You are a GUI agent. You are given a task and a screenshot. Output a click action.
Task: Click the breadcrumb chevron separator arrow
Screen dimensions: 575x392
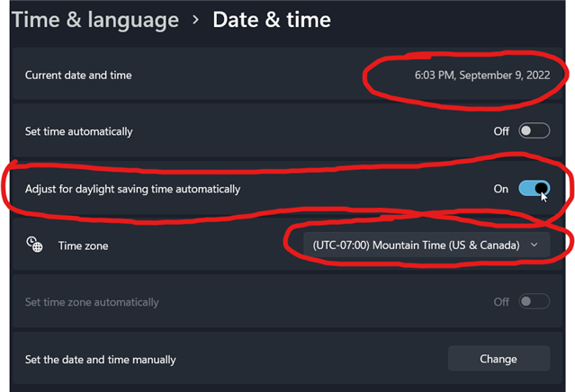(196, 20)
